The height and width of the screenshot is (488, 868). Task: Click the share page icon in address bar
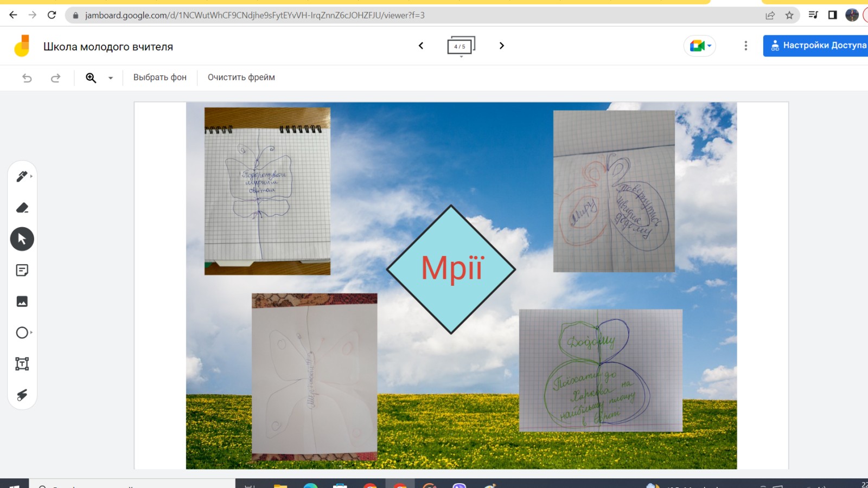pos(770,15)
